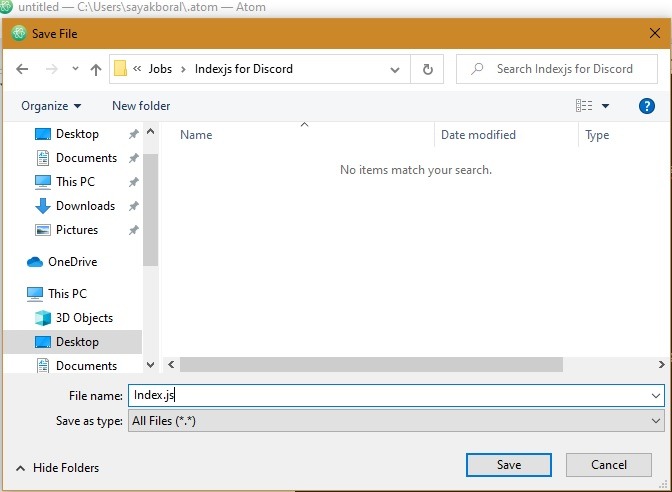Open the Organize menu
Viewport: 672px width, 492px height.
[51, 106]
